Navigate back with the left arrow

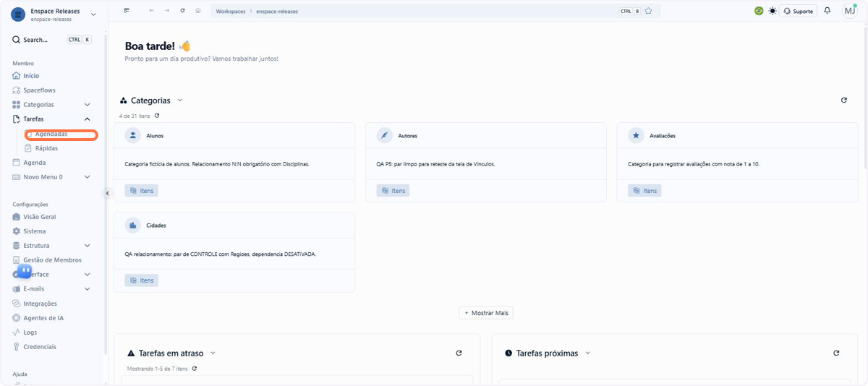(x=151, y=11)
